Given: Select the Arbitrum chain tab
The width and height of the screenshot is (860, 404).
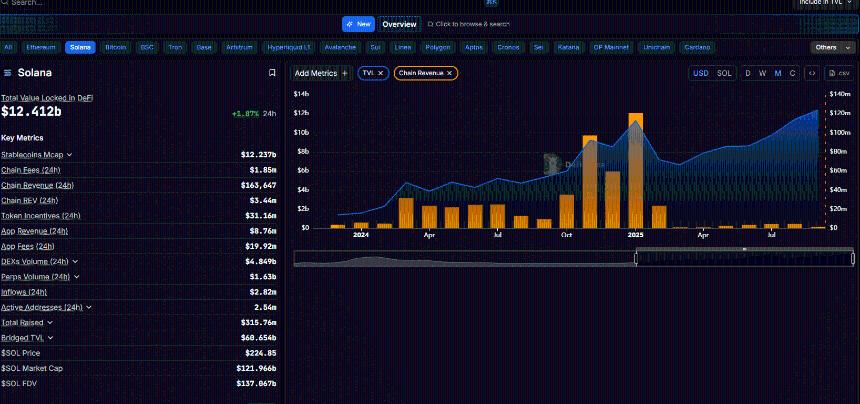Looking at the screenshot, I should (x=239, y=48).
